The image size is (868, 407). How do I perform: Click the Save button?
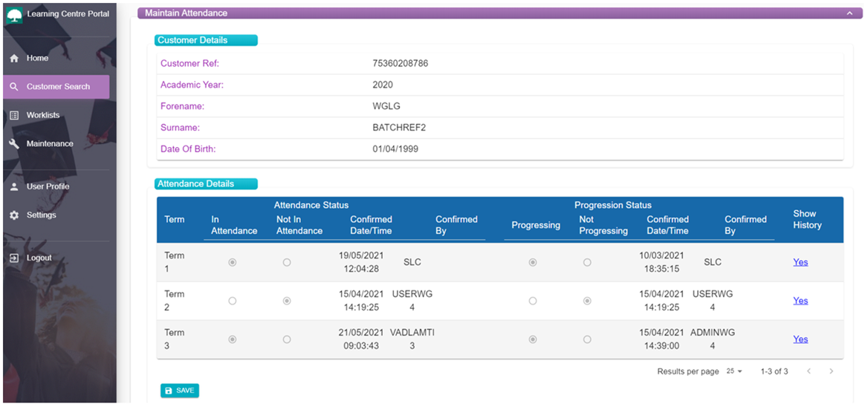pyautogui.click(x=180, y=391)
